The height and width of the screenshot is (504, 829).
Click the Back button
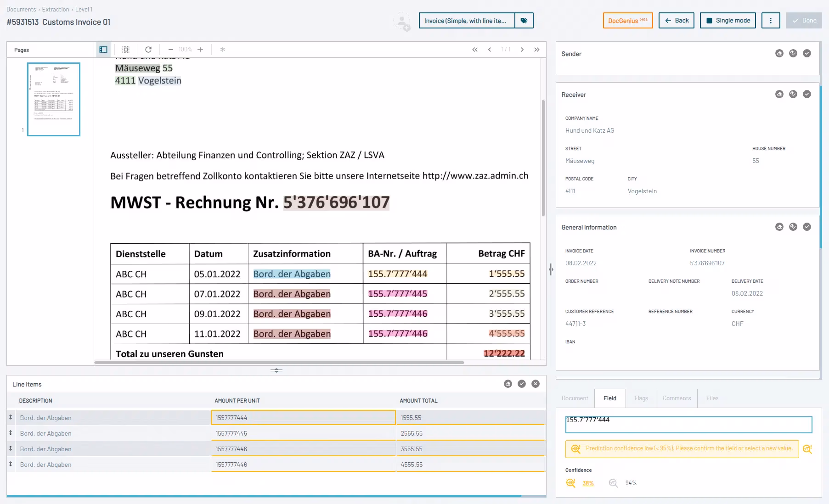point(677,21)
